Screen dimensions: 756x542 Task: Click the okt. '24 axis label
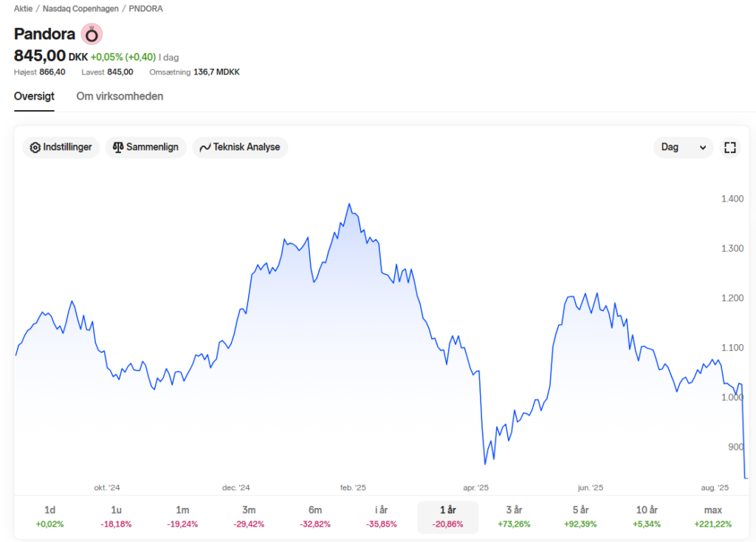coord(107,487)
